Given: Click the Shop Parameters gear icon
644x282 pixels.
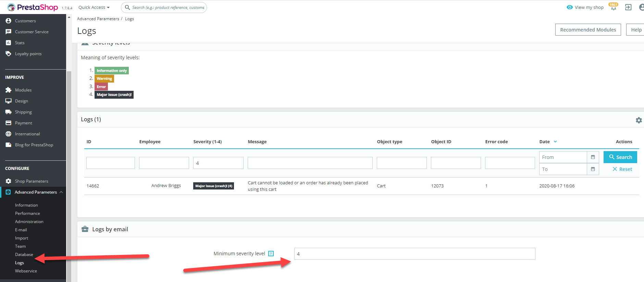Looking at the screenshot, I should point(9,181).
